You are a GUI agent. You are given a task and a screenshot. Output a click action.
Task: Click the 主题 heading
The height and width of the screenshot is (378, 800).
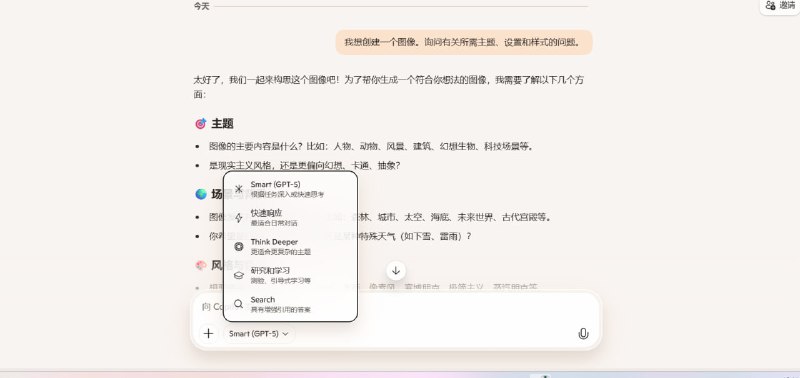click(222, 123)
